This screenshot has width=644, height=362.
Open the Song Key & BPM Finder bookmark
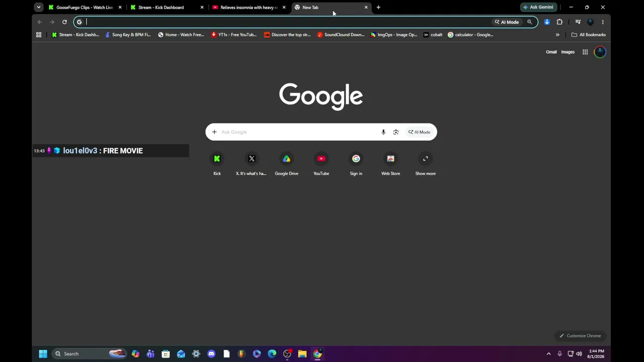point(128,35)
